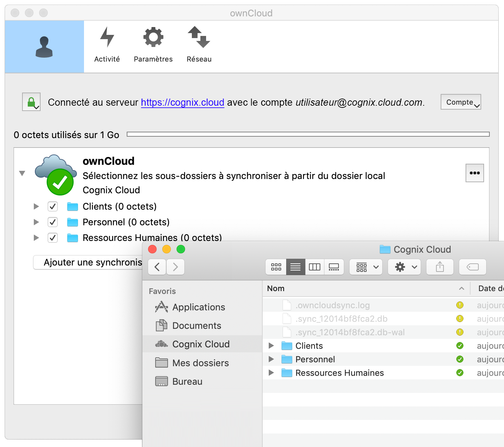This screenshot has height=447, width=504.
Task: Click yellow warning badge on .sync_12014bf8fca2.db-wal
Action: coord(460,332)
